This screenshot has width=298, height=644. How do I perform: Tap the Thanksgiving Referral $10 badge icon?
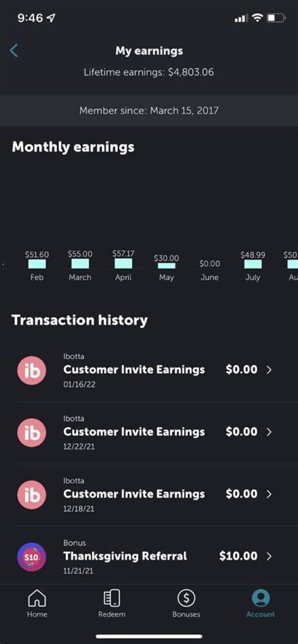[31, 556]
